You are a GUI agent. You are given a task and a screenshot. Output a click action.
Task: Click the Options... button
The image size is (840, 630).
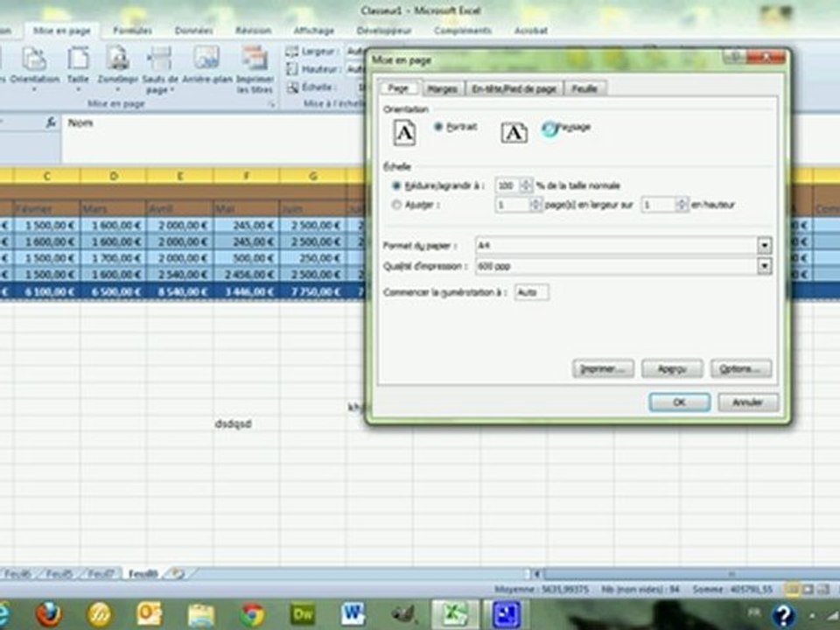[x=741, y=369]
